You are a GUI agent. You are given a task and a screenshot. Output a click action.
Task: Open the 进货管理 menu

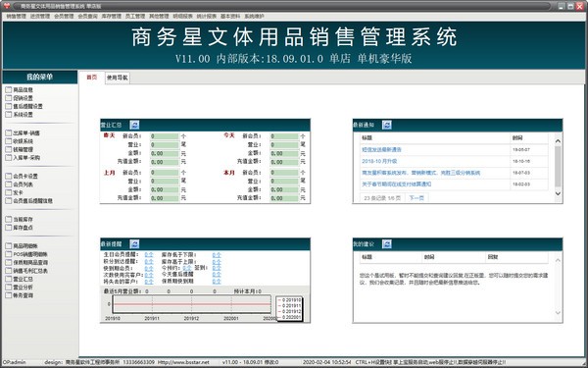tap(40, 16)
